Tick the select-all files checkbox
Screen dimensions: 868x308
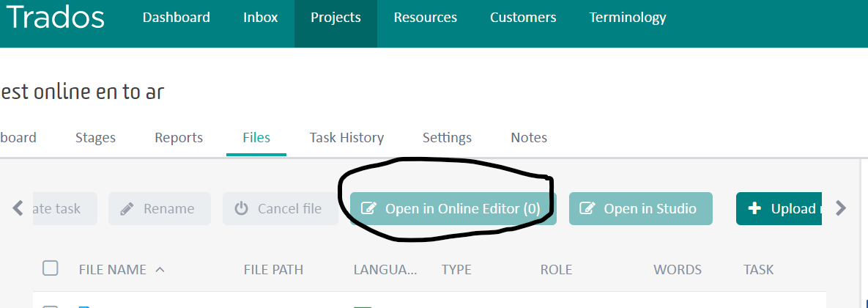(x=51, y=268)
